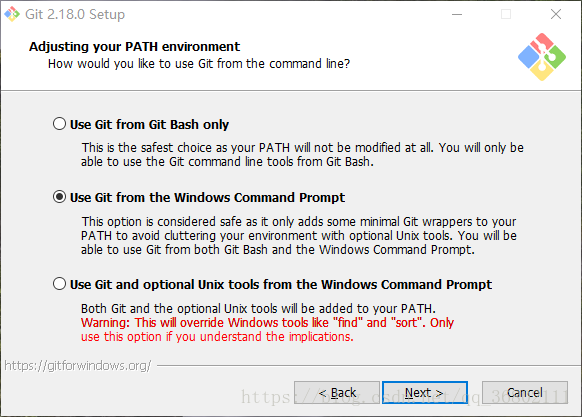
Task: Enable the optional Unix tools radio button
Action: point(59,284)
